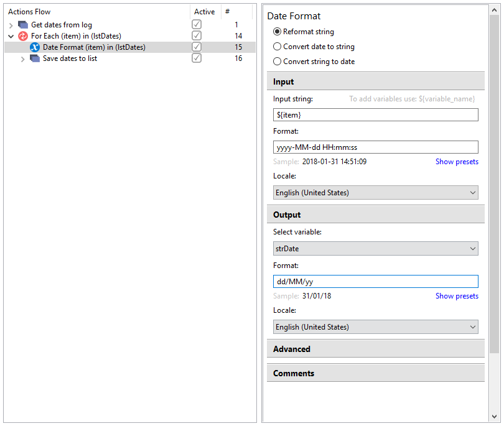
Task: Toggle Active checkbox for For Each row
Action: [197, 35]
